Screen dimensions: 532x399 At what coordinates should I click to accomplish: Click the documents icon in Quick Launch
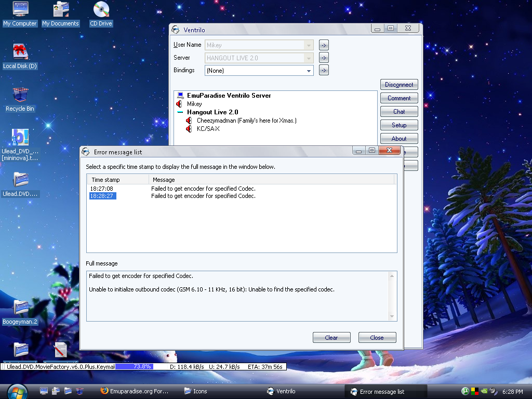(56, 391)
